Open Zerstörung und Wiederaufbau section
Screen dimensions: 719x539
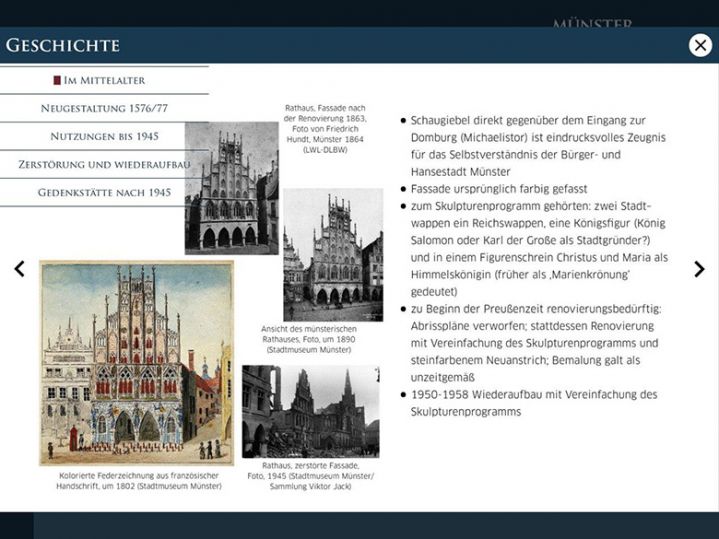(x=104, y=164)
